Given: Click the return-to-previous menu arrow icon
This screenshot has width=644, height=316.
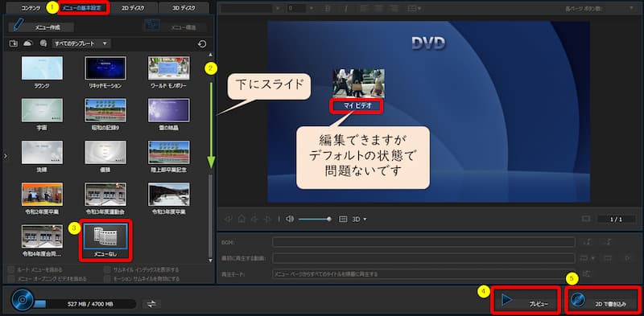Looking at the screenshot, I should [x=228, y=220].
